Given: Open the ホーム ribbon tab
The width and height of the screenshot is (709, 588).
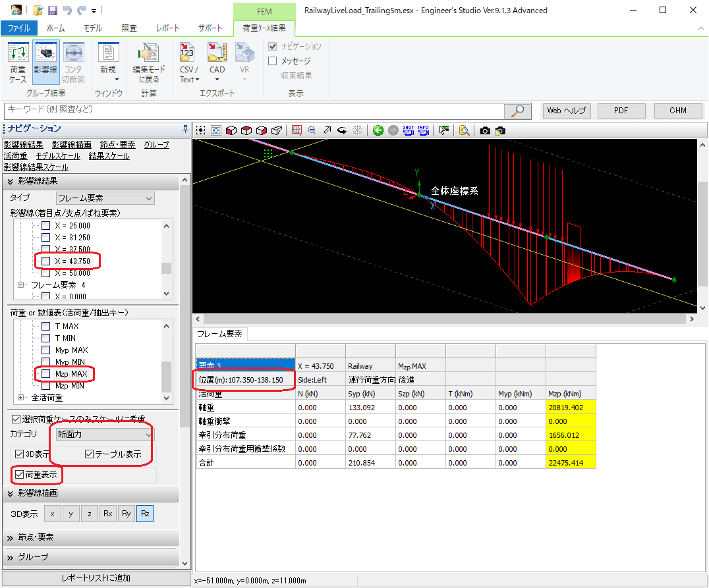Looking at the screenshot, I should pyautogui.click(x=55, y=28).
